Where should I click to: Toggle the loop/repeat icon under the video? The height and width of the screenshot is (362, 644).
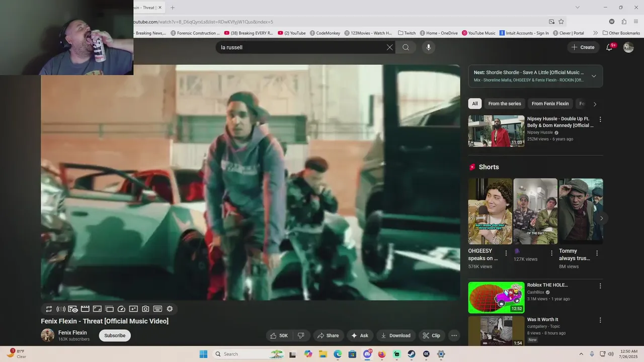click(x=49, y=309)
